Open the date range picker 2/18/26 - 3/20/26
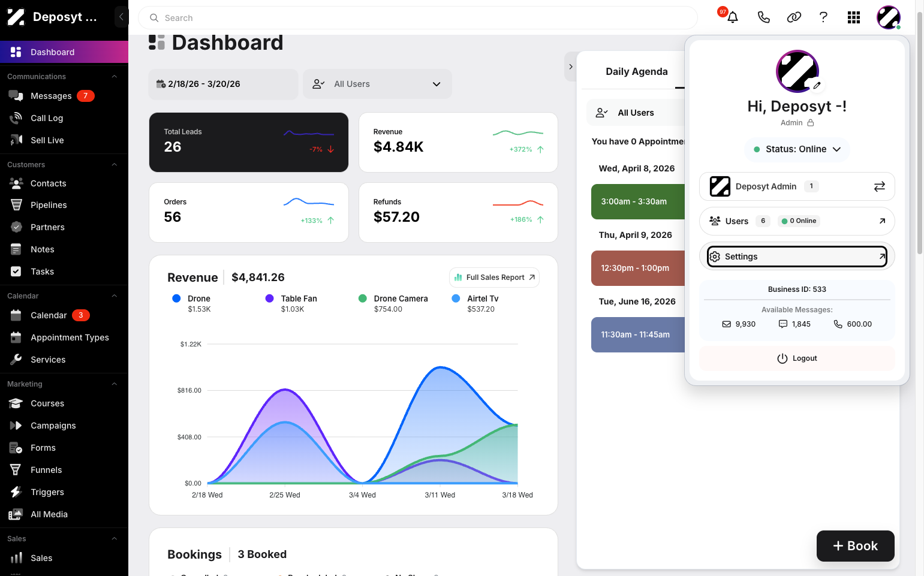 click(223, 84)
